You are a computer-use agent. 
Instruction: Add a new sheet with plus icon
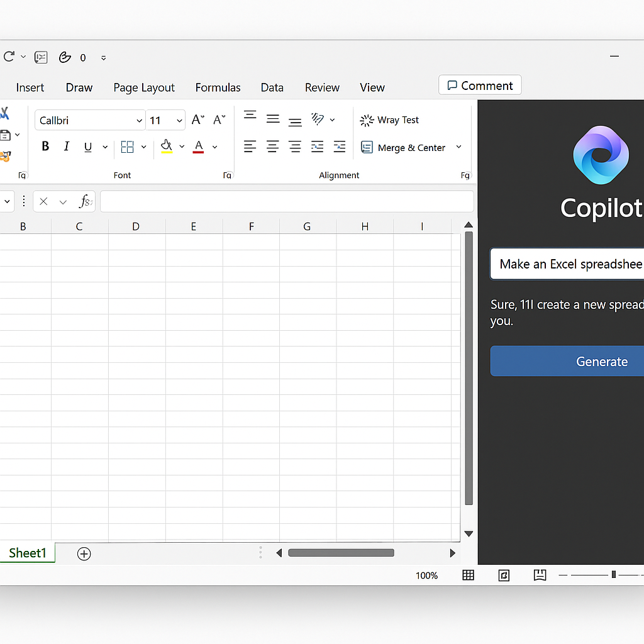click(x=84, y=553)
